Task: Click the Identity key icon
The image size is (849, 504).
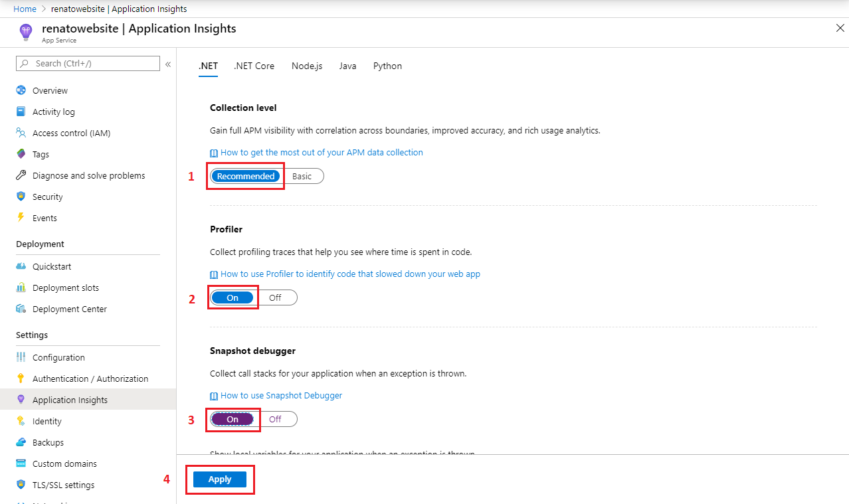Action: click(21, 421)
